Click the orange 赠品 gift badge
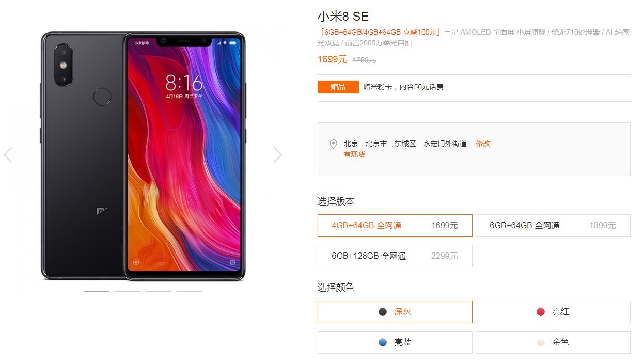 click(338, 87)
